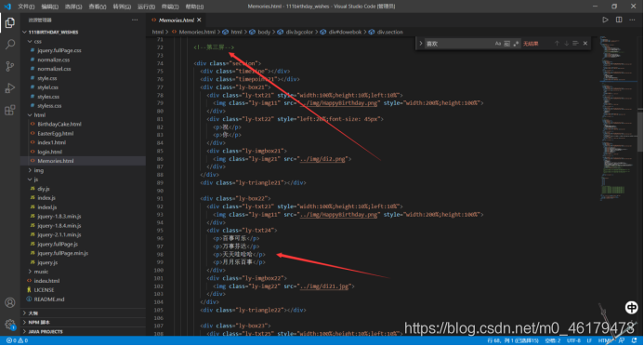The height and width of the screenshot is (346, 644).
Task: Open ../img/di2.png link in code
Action: (x=322, y=159)
